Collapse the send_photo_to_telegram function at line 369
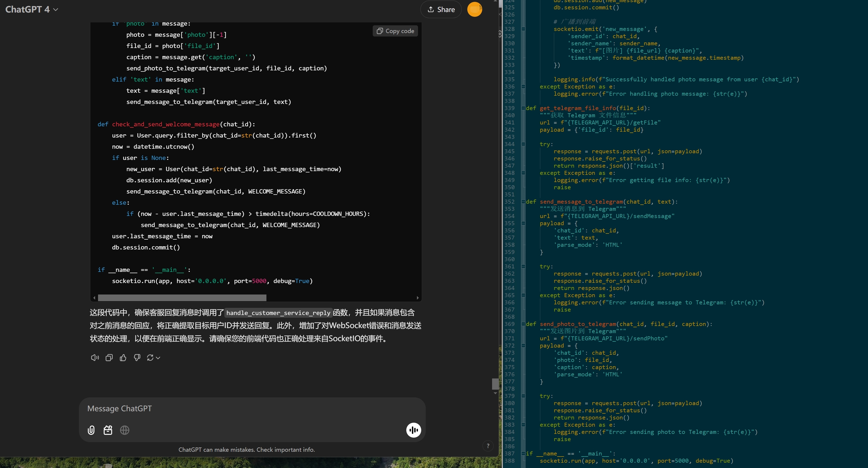 (523, 324)
